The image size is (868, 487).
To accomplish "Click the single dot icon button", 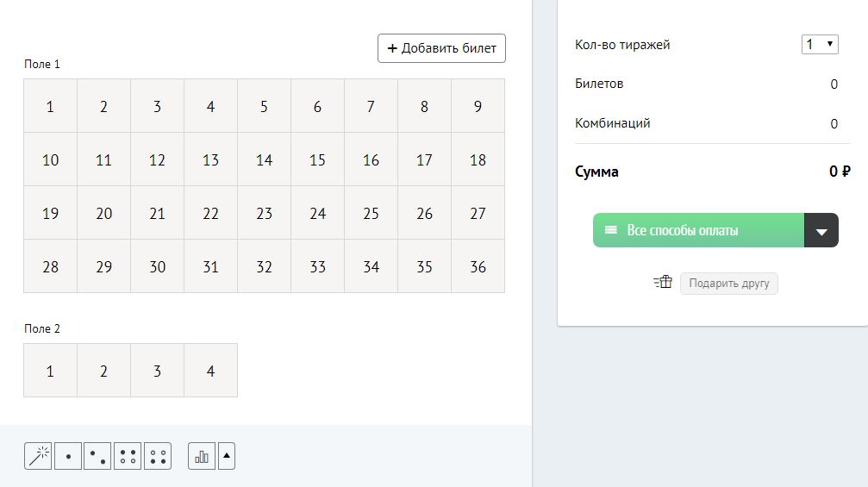I will pyautogui.click(x=68, y=456).
